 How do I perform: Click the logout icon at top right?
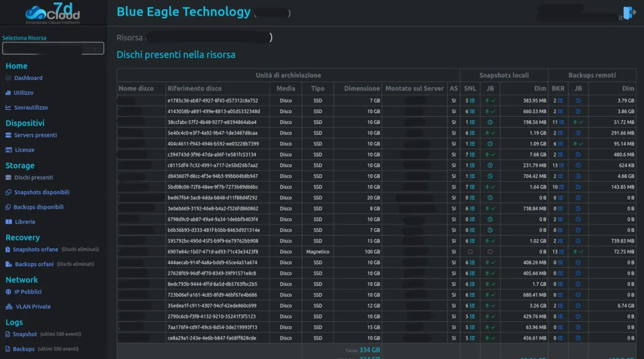[x=629, y=13]
